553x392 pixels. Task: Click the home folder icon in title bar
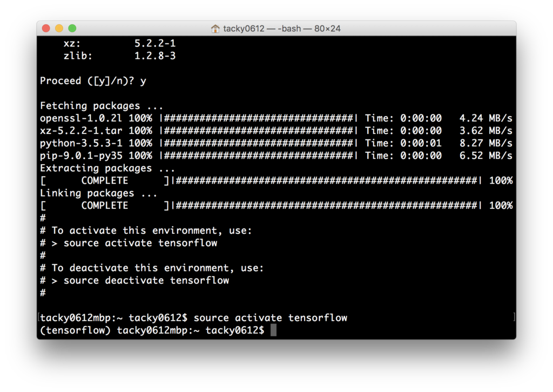pyautogui.click(x=215, y=29)
